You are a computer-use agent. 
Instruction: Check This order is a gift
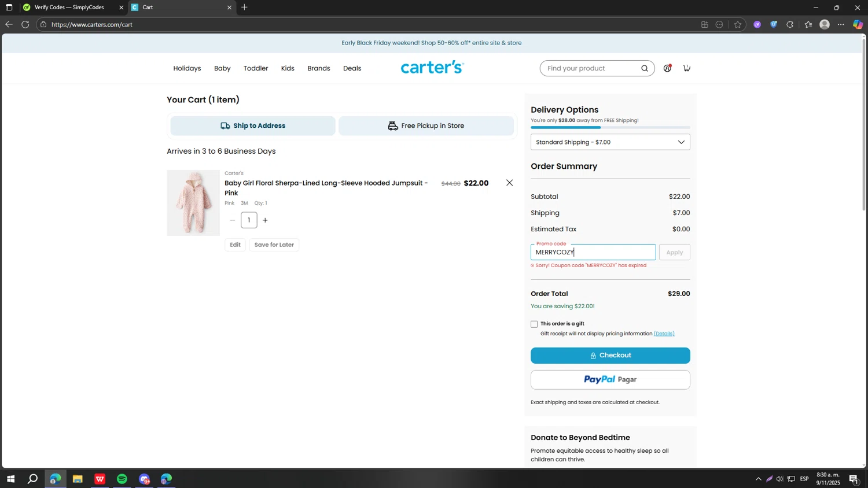(534, 324)
